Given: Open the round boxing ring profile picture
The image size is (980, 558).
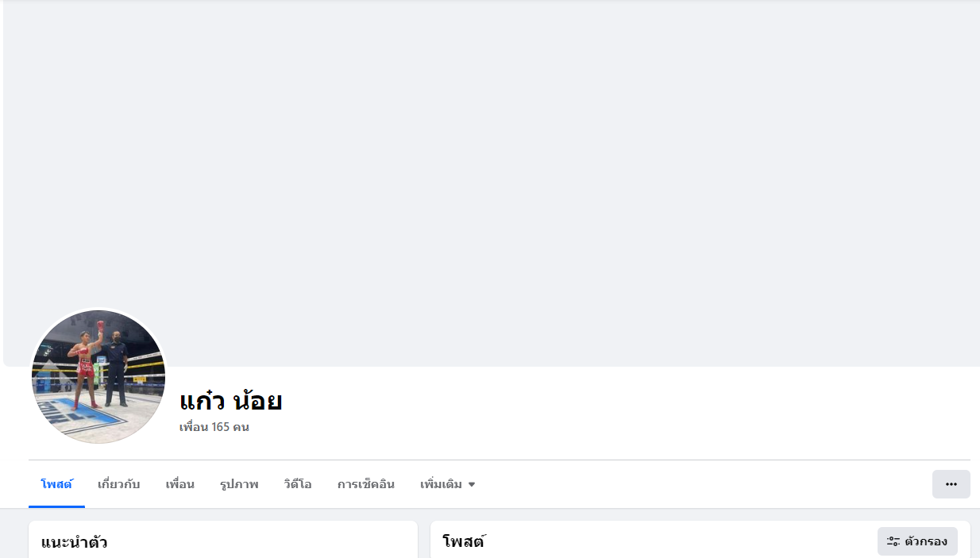Looking at the screenshot, I should click(98, 377).
